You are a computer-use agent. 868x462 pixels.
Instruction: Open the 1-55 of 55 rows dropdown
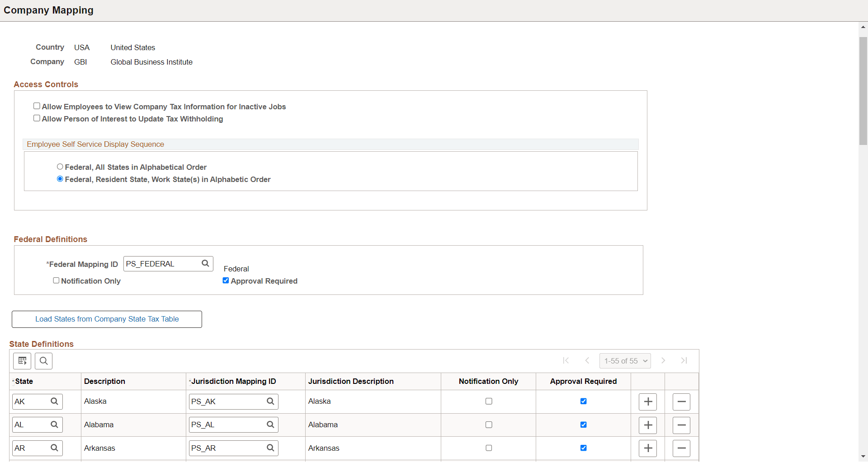pyautogui.click(x=625, y=361)
